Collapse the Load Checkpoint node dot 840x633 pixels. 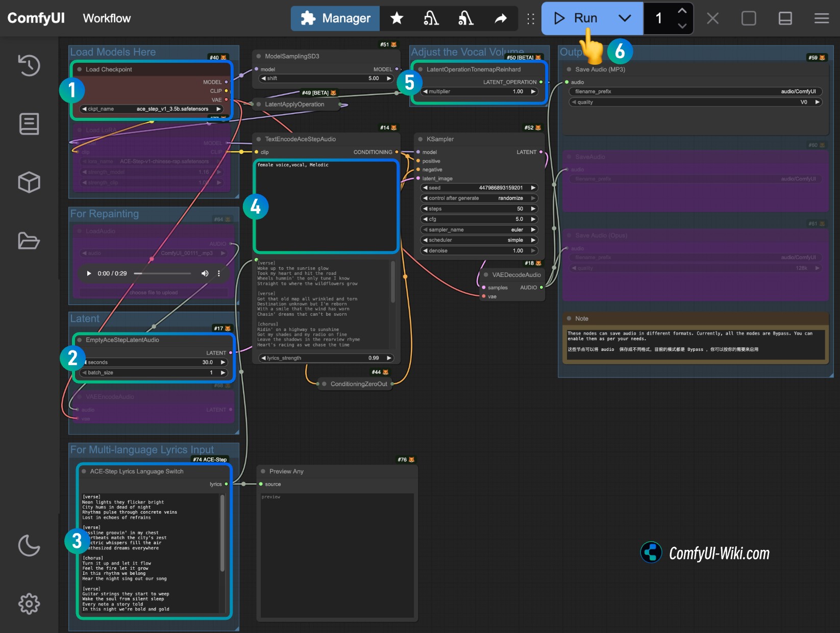(x=79, y=69)
